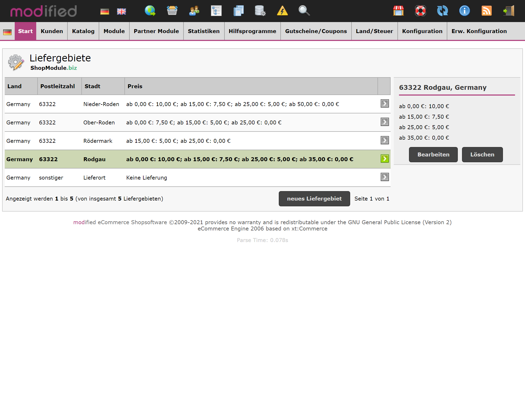Open the Konfiguration menu
This screenshot has height=420, width=525.
point(422,31)
